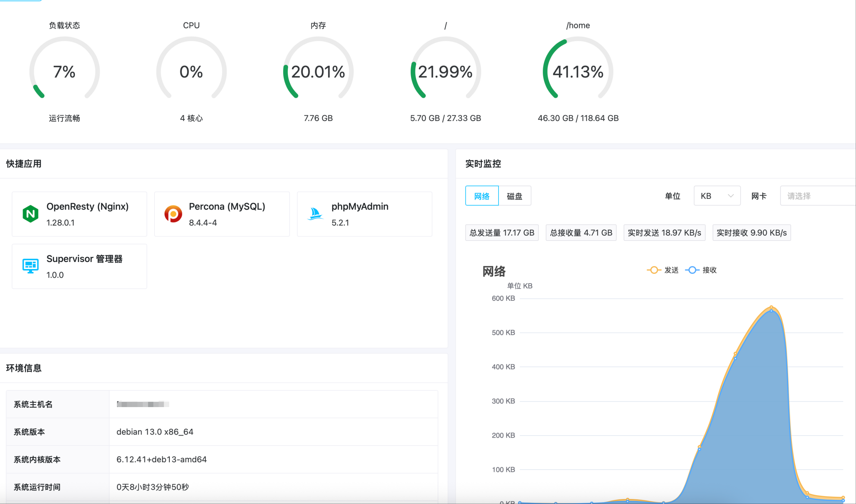
Task: Open the Supervisor 管理器 app card
Action: tap(80, 266)
